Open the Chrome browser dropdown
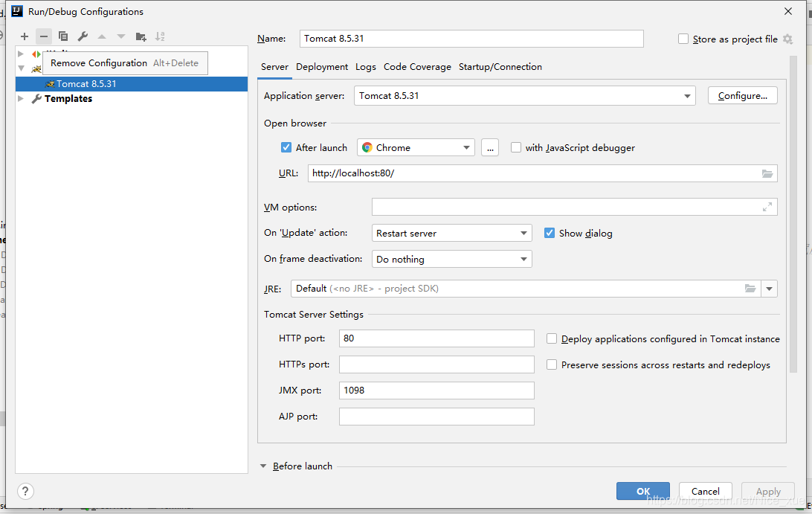Viewport: 812px width, 514px height. [x=416, y=148]
